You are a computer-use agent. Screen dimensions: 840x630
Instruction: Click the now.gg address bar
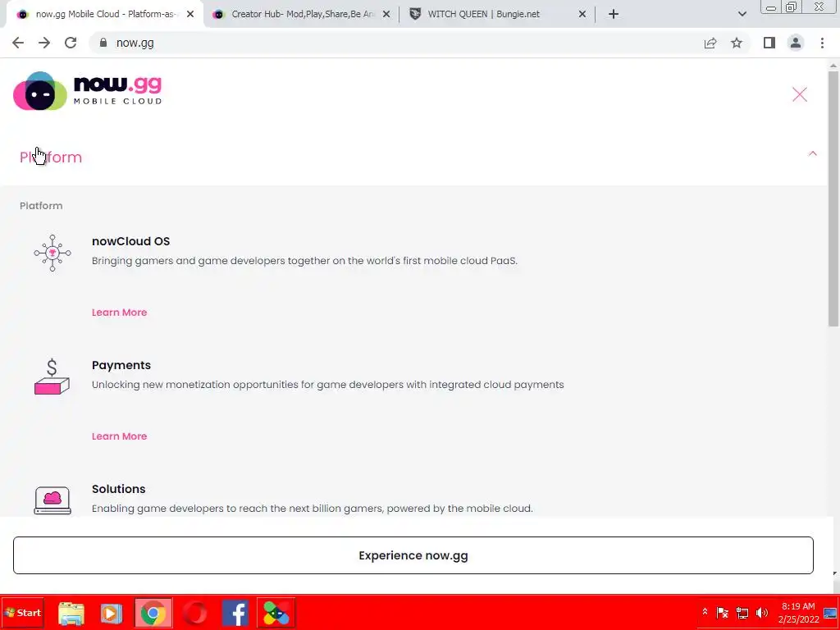pos(396,43)
